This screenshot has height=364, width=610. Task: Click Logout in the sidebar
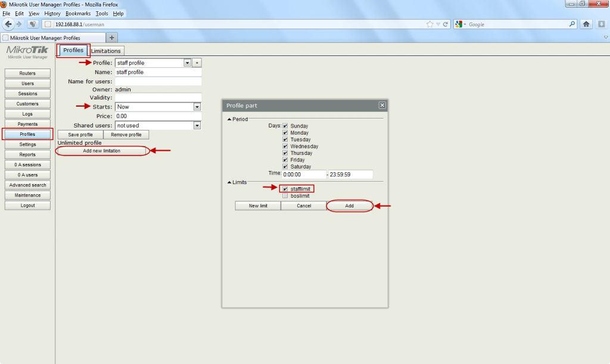pos(27,206)
